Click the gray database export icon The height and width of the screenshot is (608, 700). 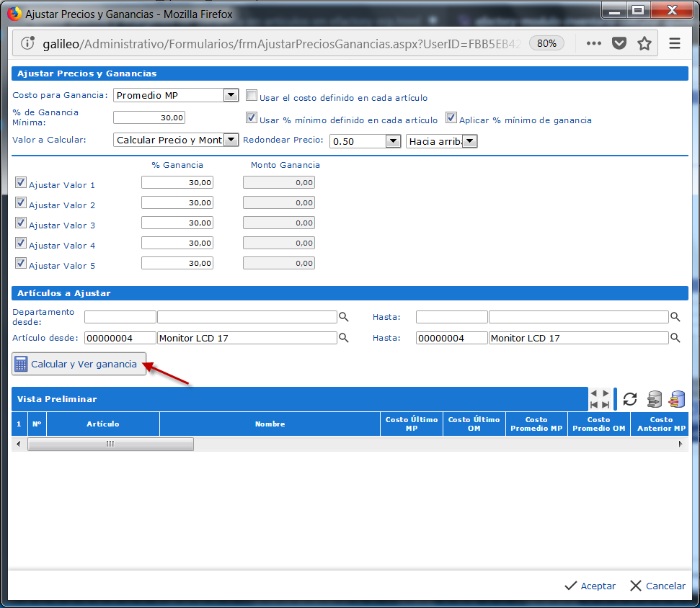pos(654,399)
